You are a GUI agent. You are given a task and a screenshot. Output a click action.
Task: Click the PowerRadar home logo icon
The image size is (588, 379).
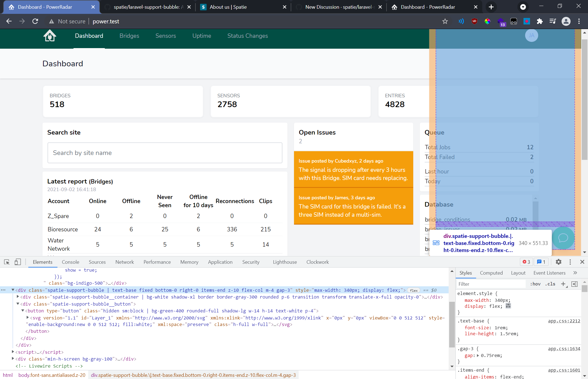coord(50,36)
